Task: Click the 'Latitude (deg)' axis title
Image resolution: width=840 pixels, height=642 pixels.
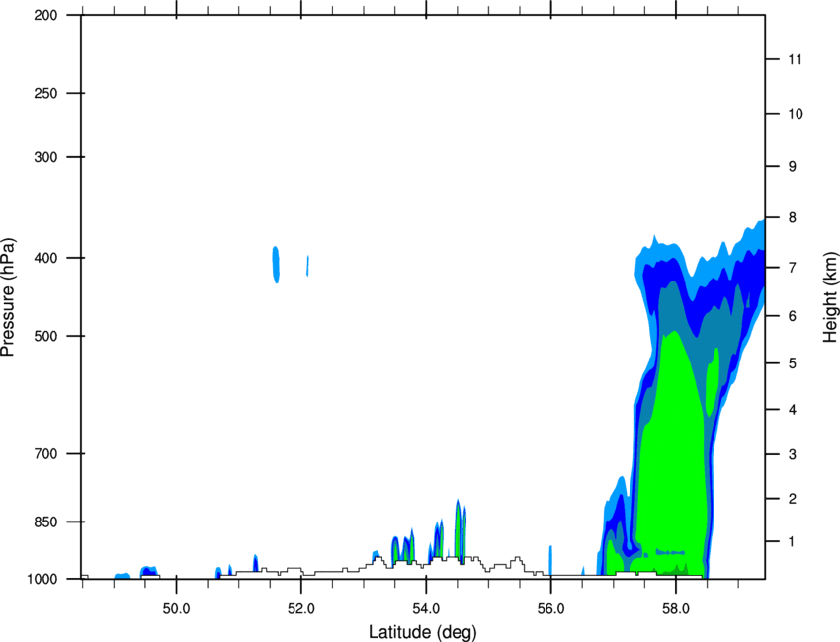Action: coord(422,632)
